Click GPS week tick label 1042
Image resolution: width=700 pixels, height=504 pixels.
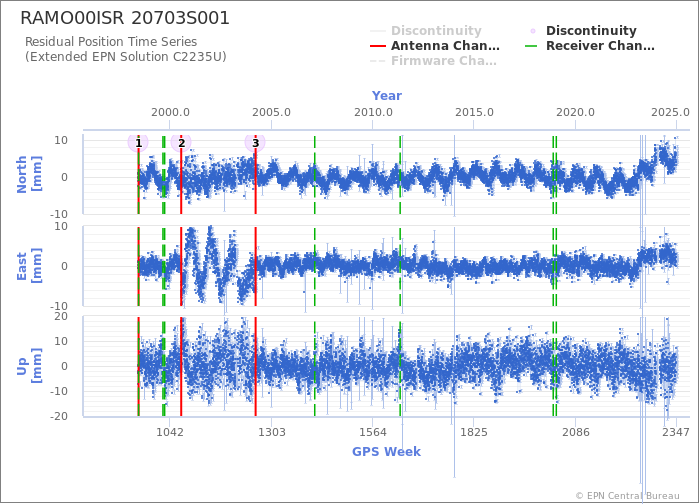[170, 432]
